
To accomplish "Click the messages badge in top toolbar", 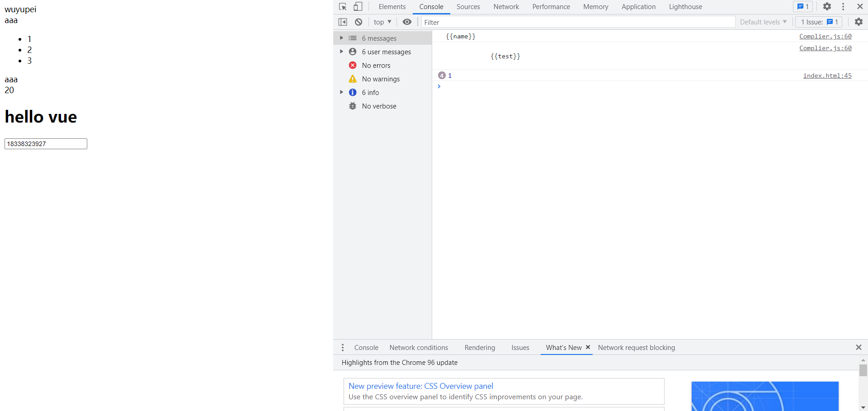I will (803, 7).
